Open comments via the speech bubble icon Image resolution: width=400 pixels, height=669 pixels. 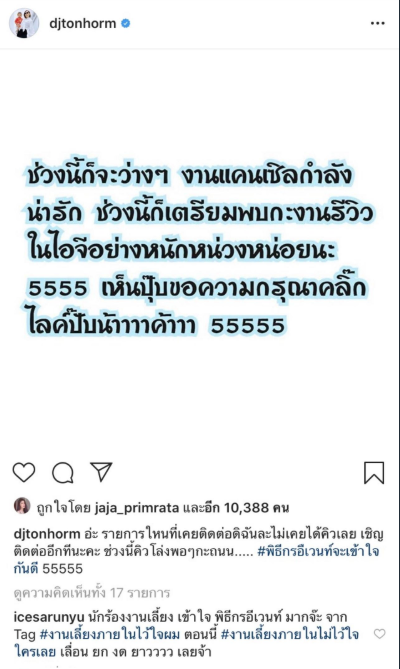tap(63, 473)
